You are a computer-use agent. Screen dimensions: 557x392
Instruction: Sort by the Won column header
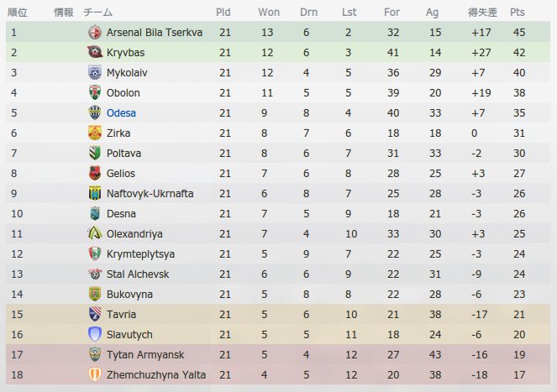tap(269, 12)
